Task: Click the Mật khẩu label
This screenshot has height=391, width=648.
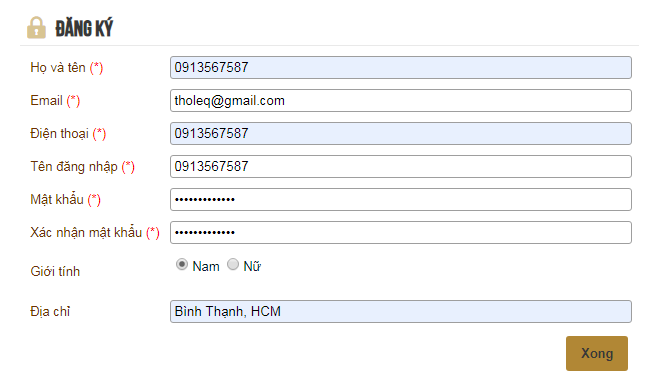Action: click(57, 200)
